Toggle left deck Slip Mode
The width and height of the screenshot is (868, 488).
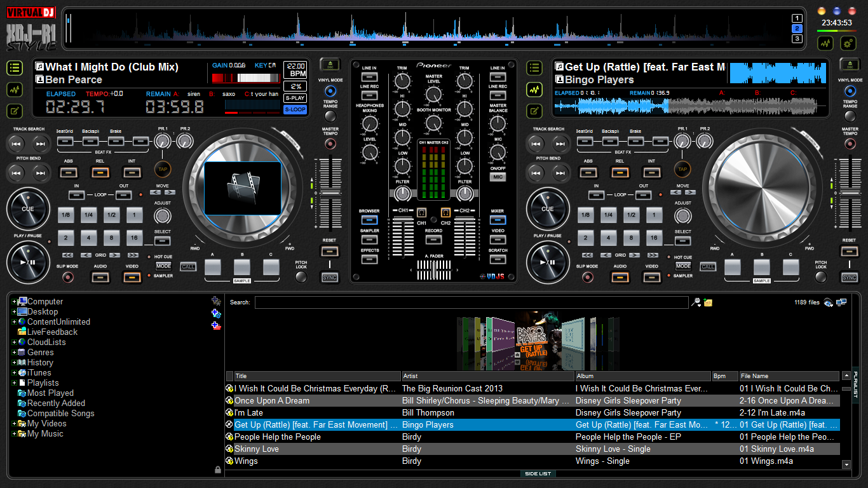(x=67, y=277)
